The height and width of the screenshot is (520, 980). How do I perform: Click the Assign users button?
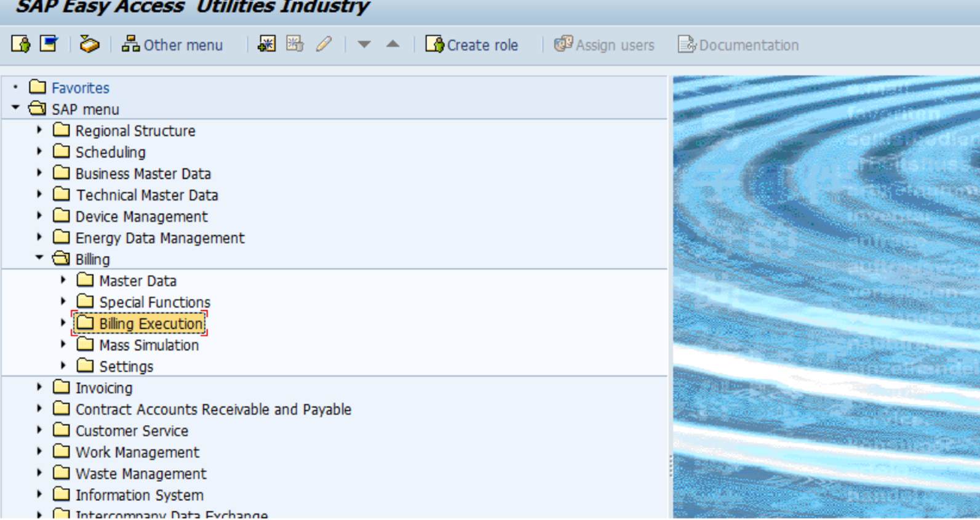point(604,45)
